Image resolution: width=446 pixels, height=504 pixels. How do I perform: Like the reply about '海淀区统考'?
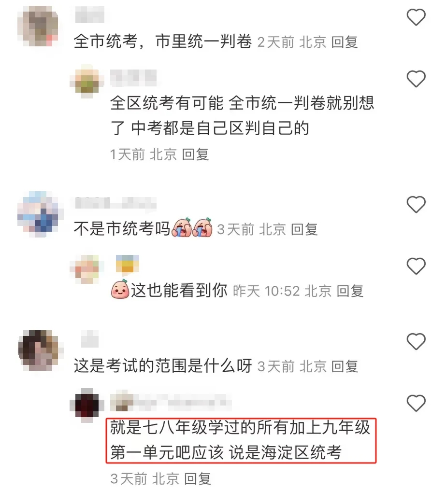416,403
